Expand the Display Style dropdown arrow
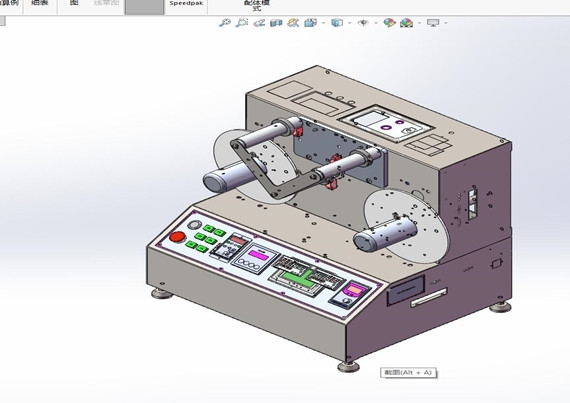Viewport: 570px width, 403px height. pos(350,23)
